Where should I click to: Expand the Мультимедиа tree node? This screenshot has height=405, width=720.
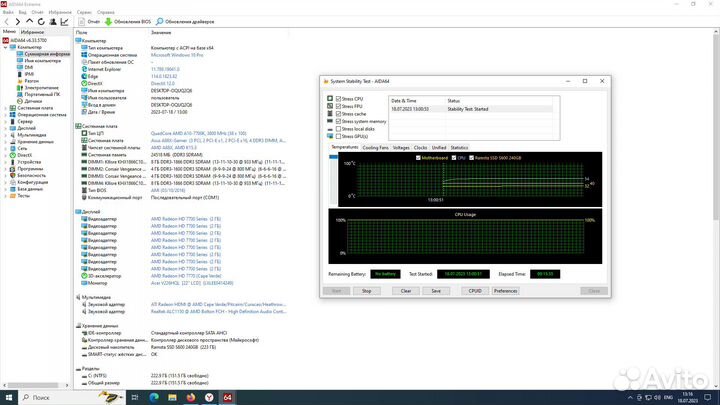tap(6, 135)
